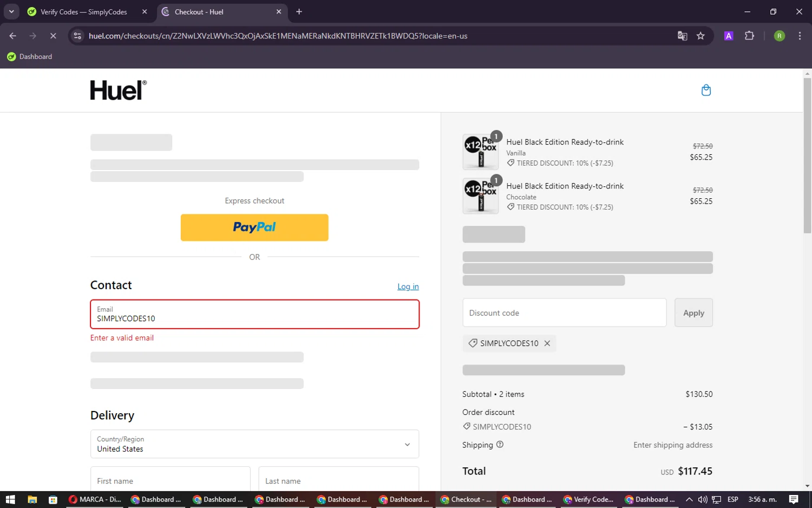Click the translate page icon

(x=682, y=36)
